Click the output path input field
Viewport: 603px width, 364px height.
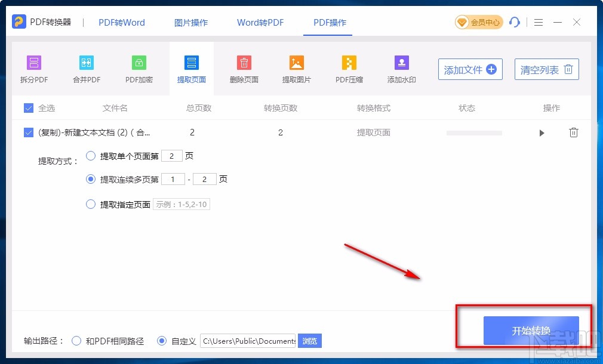[x=248, y=340]
